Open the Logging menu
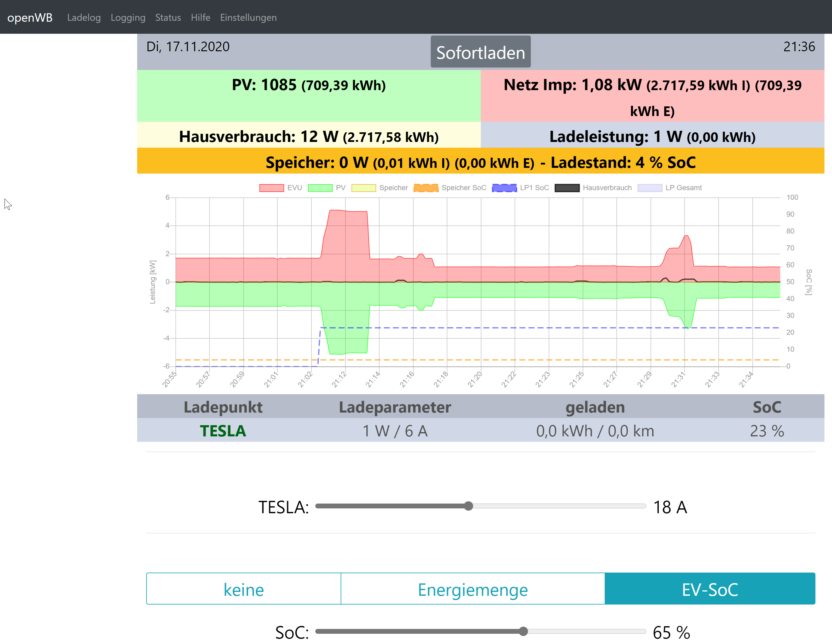This screenshot has width=832, height=644. (x=128, y=17)
